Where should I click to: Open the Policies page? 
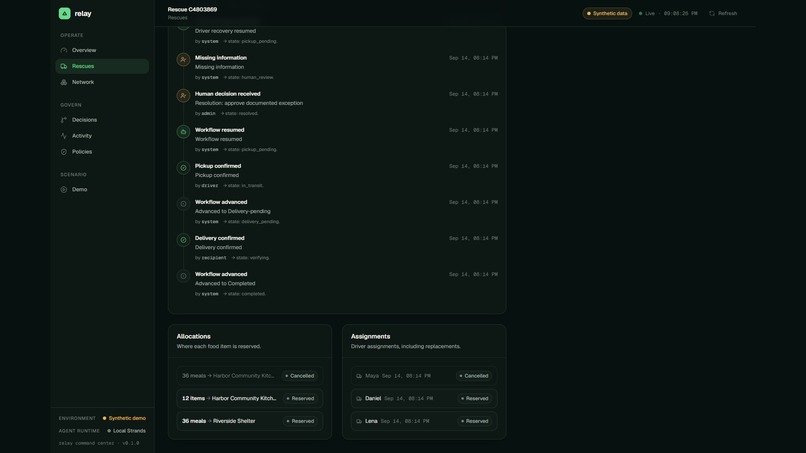(x=102, y=152)
